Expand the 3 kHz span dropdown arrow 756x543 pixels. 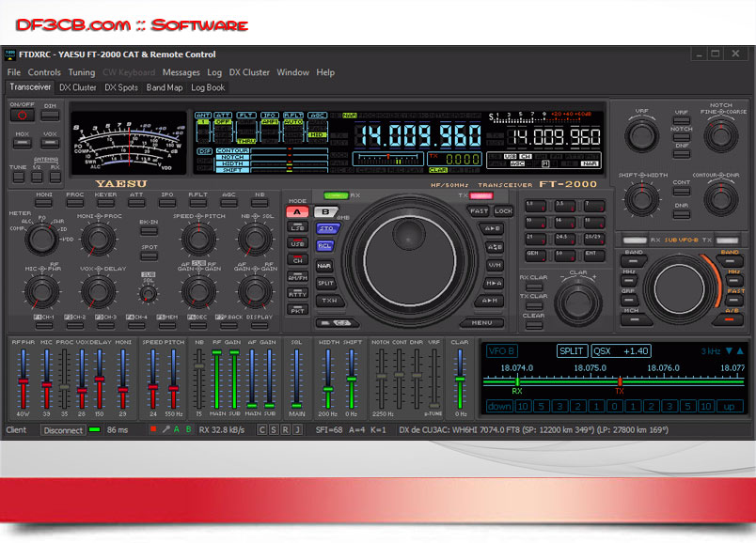click(727, 350)
